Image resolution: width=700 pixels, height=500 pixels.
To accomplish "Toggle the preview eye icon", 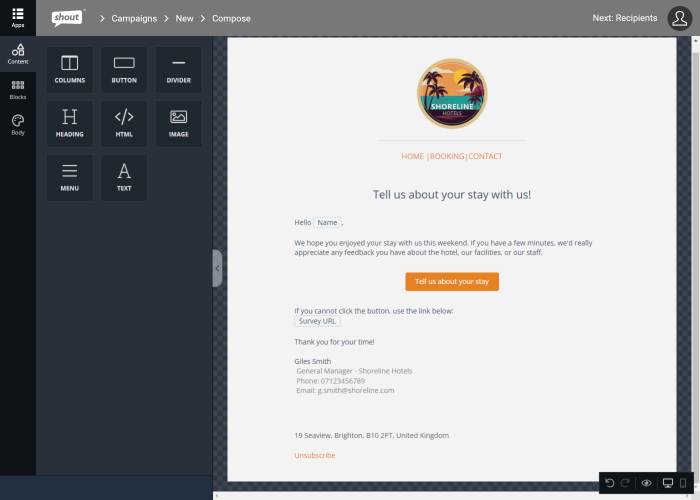I will coord(647,483).
